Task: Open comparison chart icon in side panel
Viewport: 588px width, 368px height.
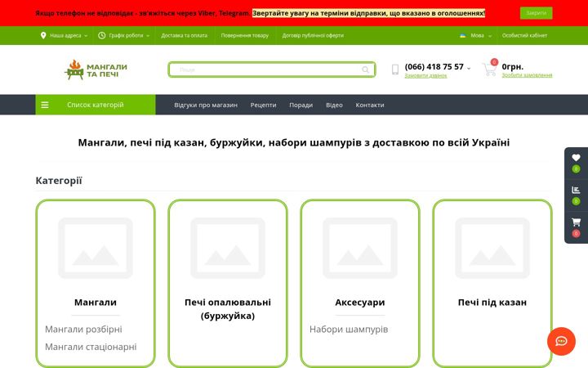Action: click(x=576, y=190)
